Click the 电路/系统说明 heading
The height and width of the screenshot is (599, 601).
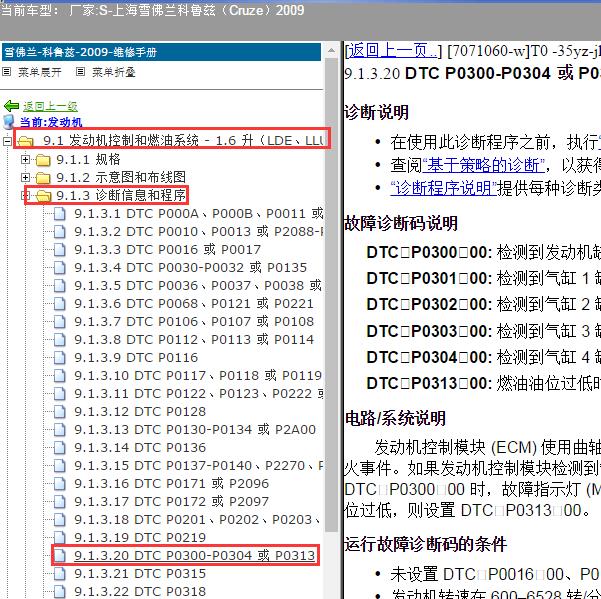click(x=395, y=418)
